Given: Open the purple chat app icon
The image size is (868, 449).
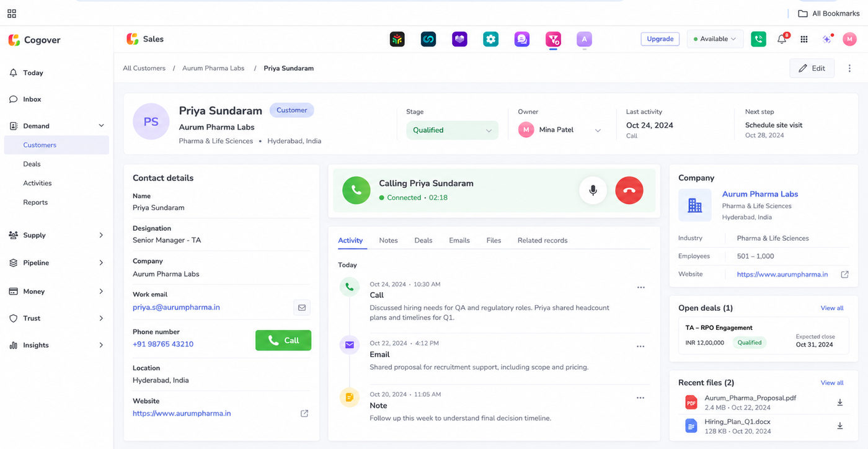Looking at the screenshot, I should (x=522, y=39).
